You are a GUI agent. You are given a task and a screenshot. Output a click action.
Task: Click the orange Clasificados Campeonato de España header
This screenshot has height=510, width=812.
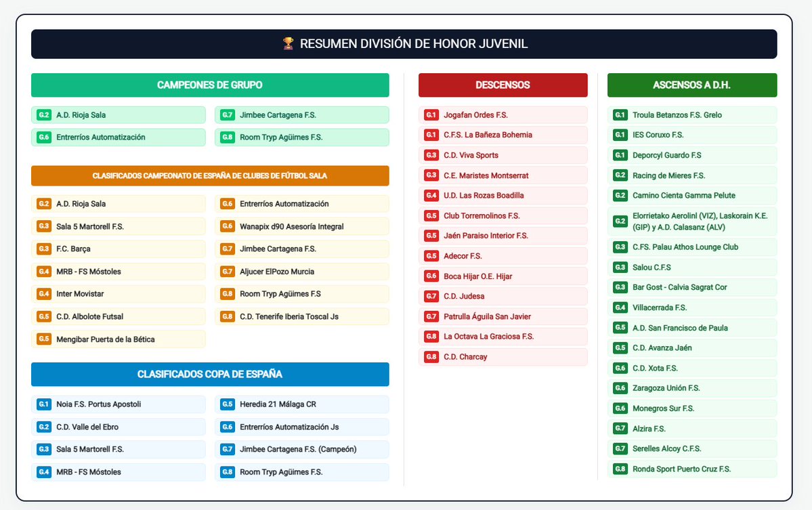tap(210, 175)
